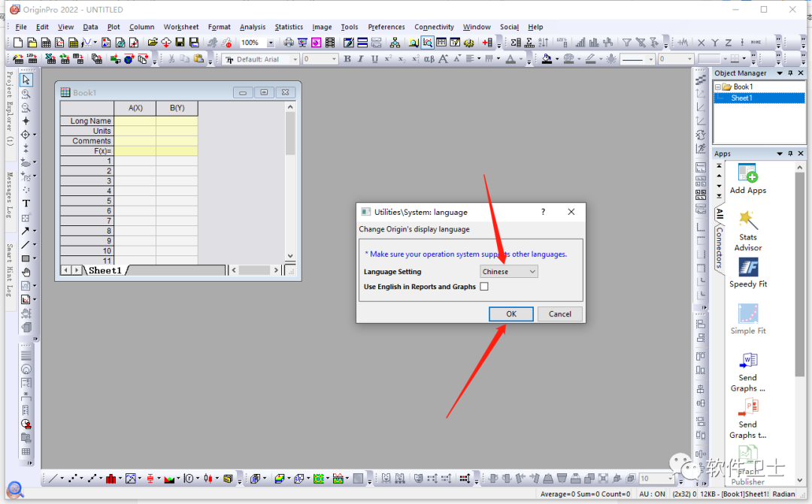Image resolution: width=812 pixels, height=504 pixels.
Task: Click the Book1 vertical scrollbar down arrow
Action: [290, 255]
